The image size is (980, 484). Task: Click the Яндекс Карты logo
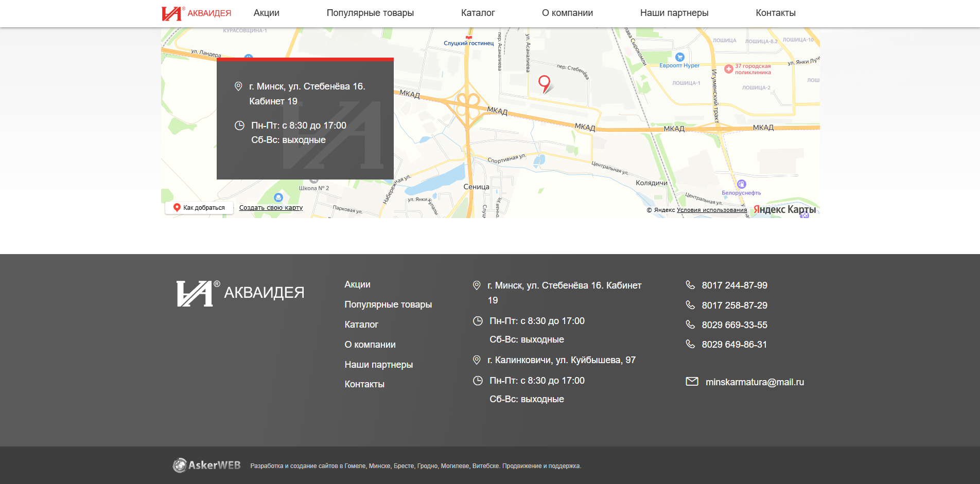point(785,209)
